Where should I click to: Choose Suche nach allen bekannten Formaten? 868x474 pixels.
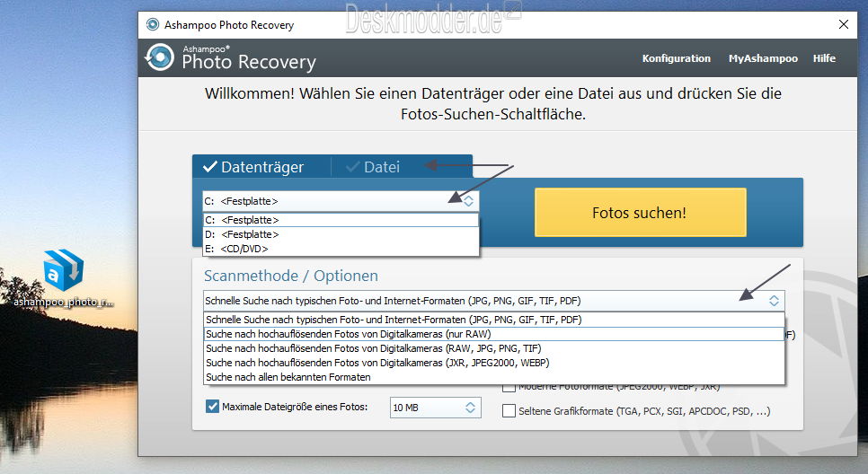click(x=494, y=377)
